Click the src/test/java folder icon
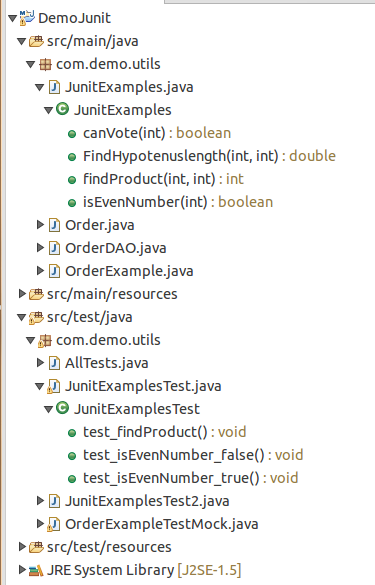 pyautogui.click(x=36, y=317)
